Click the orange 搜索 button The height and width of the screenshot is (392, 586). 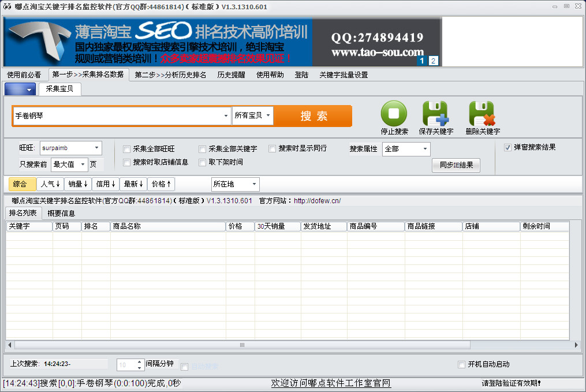[313, 116]
